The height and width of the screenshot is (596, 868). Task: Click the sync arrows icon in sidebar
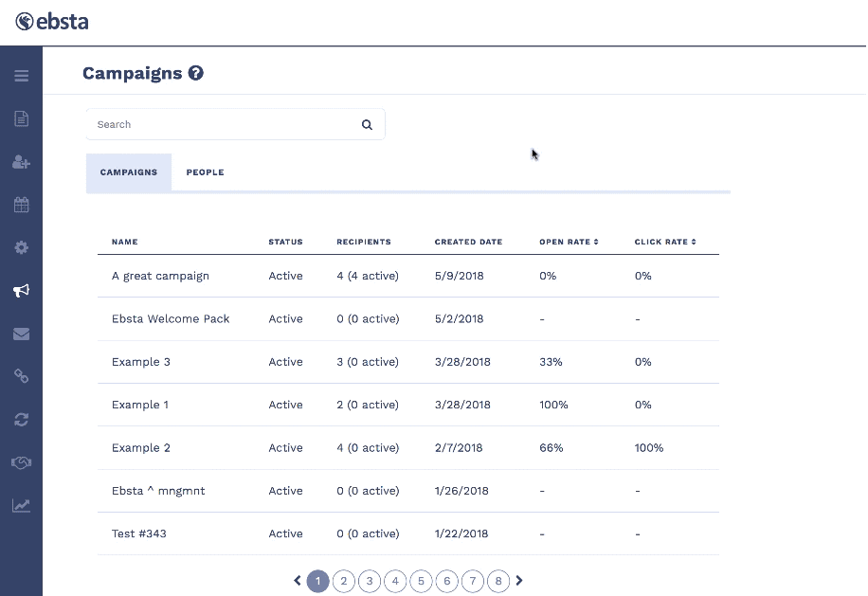point(21,419)
